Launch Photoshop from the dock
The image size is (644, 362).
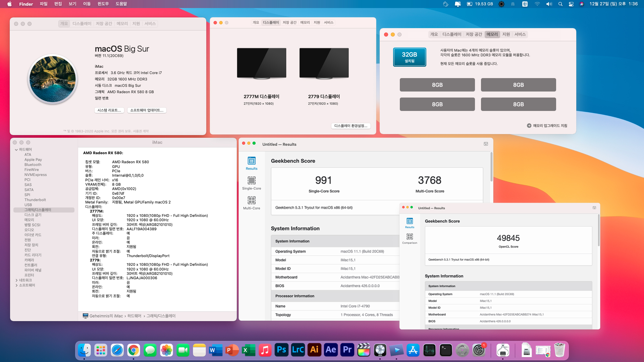[281, 350]
